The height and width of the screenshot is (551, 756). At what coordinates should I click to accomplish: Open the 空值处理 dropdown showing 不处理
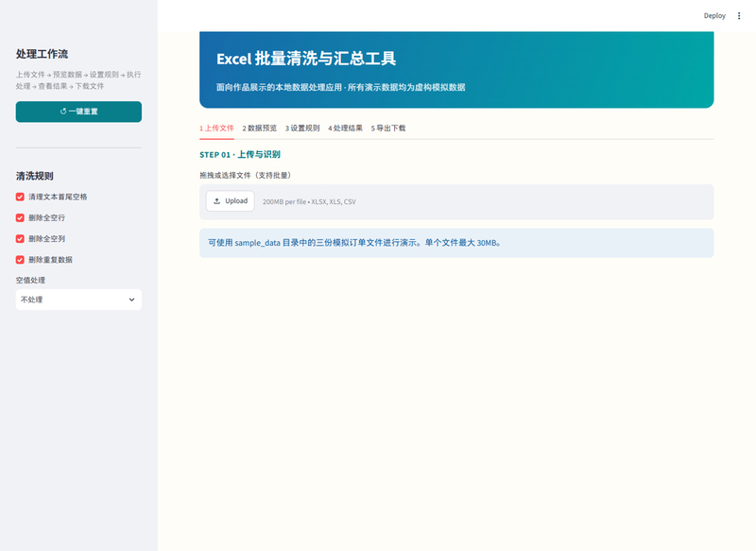78,300
